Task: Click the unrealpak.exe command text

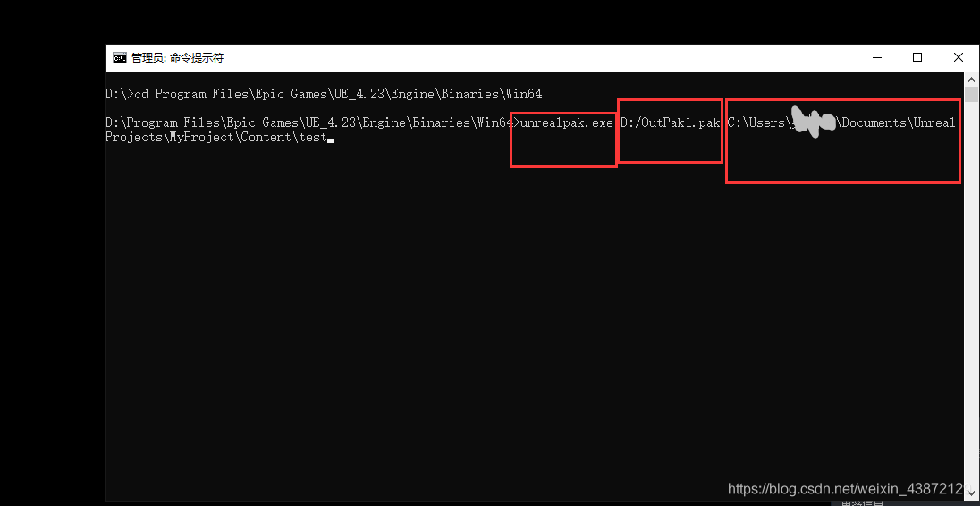Action: tap(566, 122)
